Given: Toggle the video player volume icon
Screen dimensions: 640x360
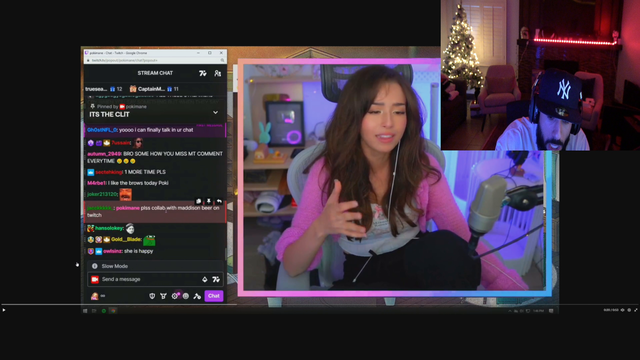Looking at the screenshot, I should click(x=622, y=310).
